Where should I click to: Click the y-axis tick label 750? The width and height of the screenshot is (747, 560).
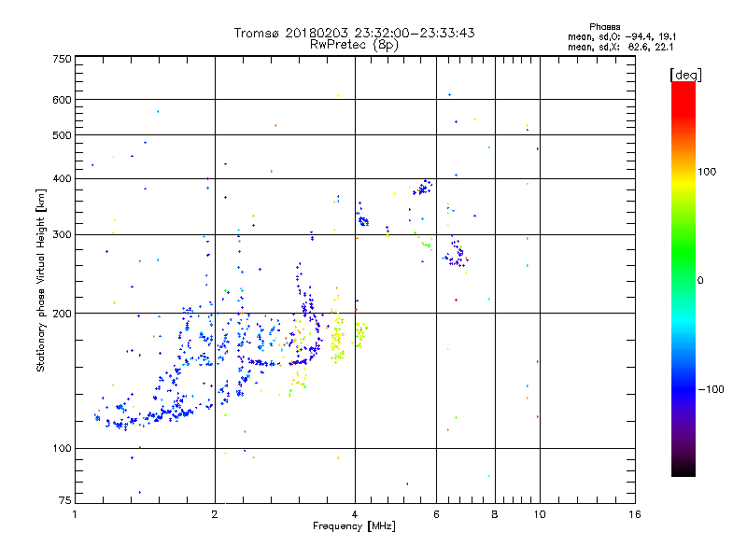(x=62, y=59)
